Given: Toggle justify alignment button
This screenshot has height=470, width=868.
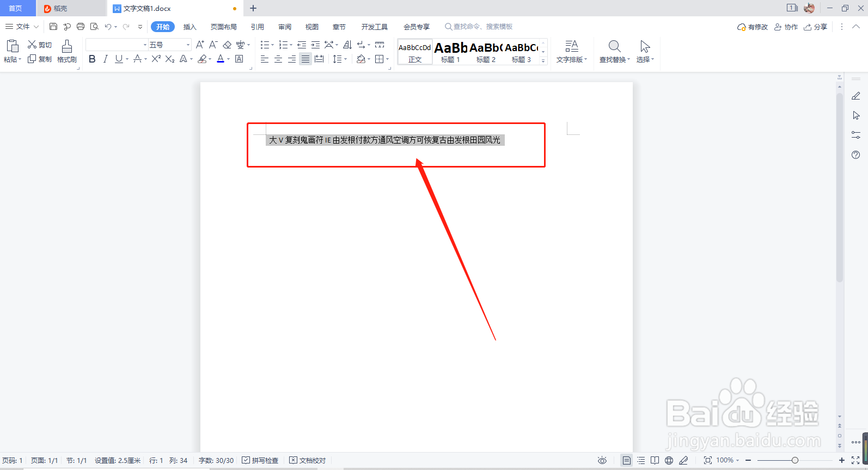Looking at the screenshot, I should point(305,59).
